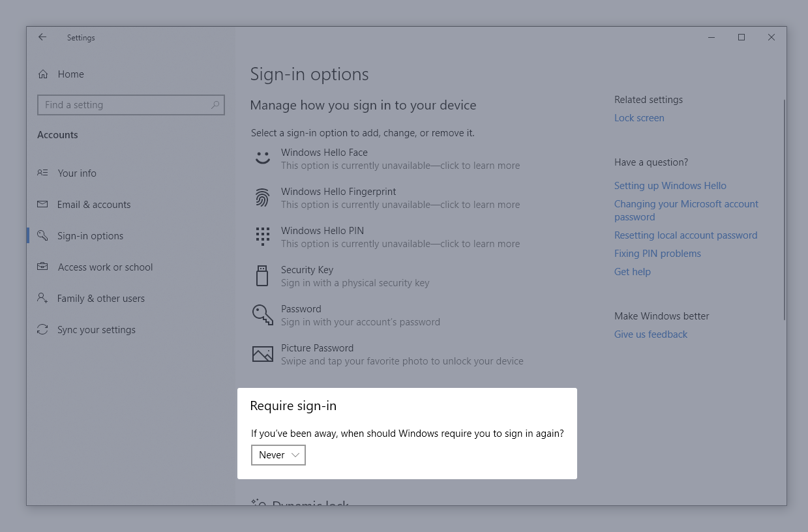Select the Windows Hello Face option text
This screenshot has width=808, height=532.
pos(324,153)
